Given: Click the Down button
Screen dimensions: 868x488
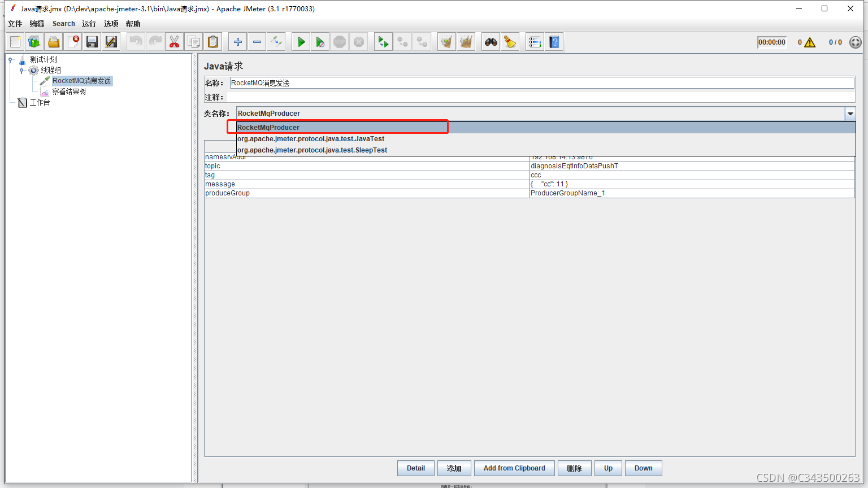Looking at the screenshot, I should pyautogui.click(x=644, y=468).
